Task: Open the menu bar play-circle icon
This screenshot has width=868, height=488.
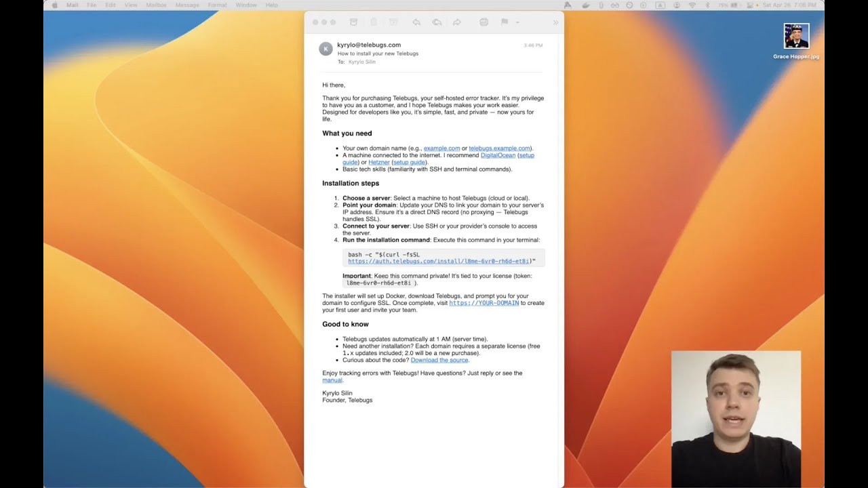Action: 643,5
